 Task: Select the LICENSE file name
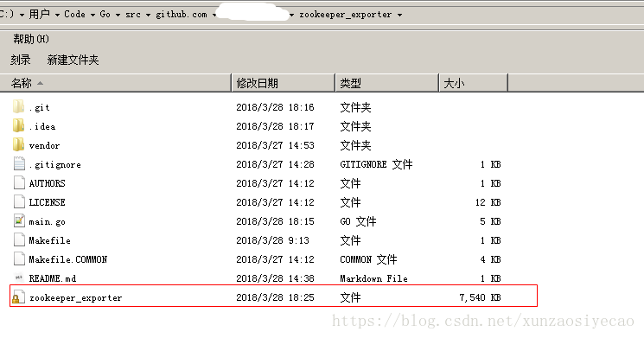tap(47, 202)
